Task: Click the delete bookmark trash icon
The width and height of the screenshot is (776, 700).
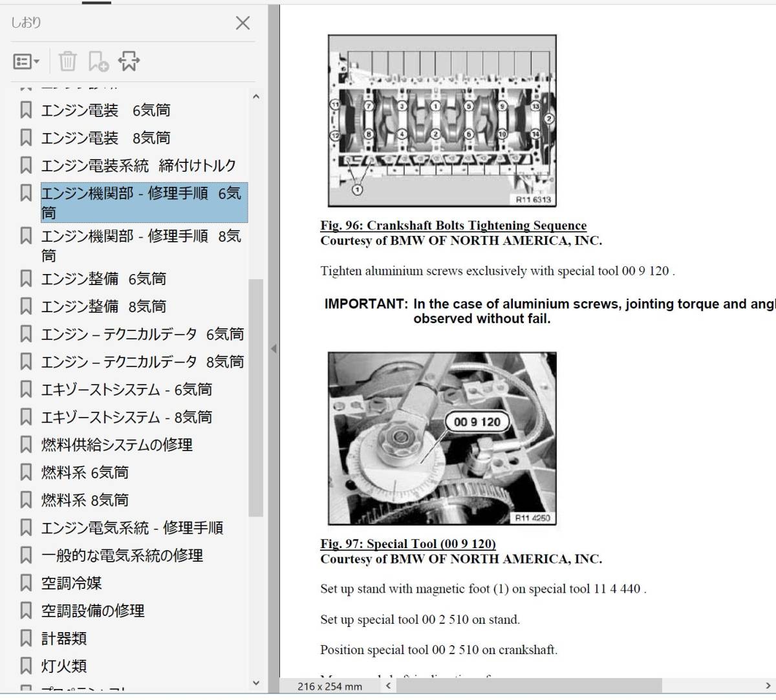Action: coord(67,61)
